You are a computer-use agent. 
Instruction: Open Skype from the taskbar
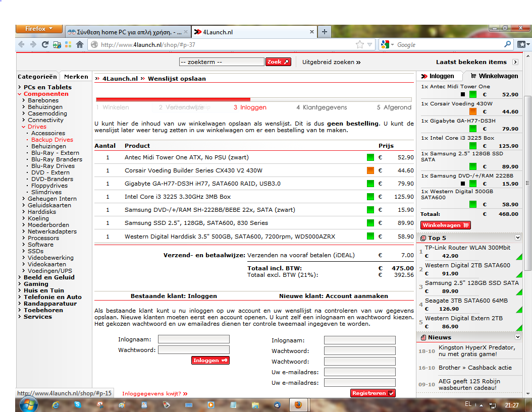point(77,404)
